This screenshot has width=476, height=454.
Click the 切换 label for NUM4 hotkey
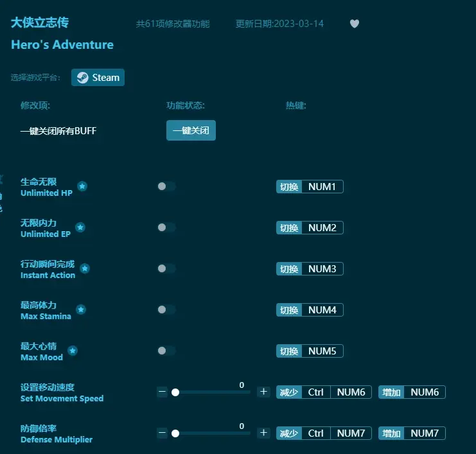point(289,310)
